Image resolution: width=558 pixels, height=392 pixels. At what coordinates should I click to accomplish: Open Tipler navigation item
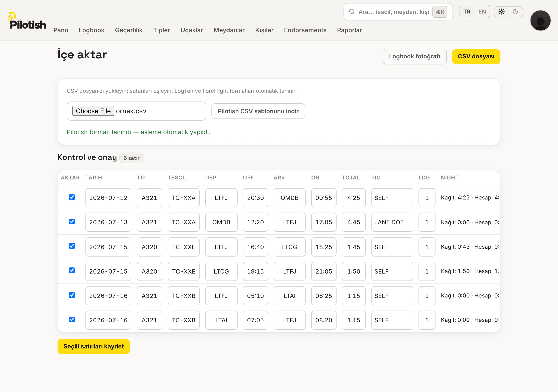(x=161, y=30)
